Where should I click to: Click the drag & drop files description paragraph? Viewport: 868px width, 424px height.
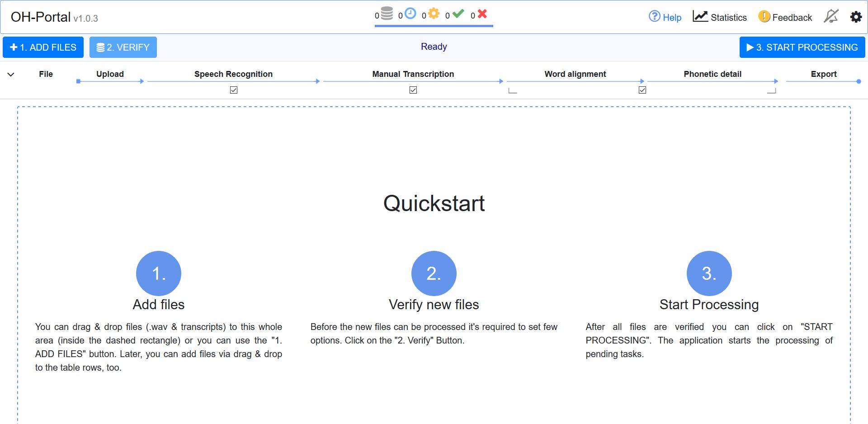pyautogui.click(x=159, y=347)
